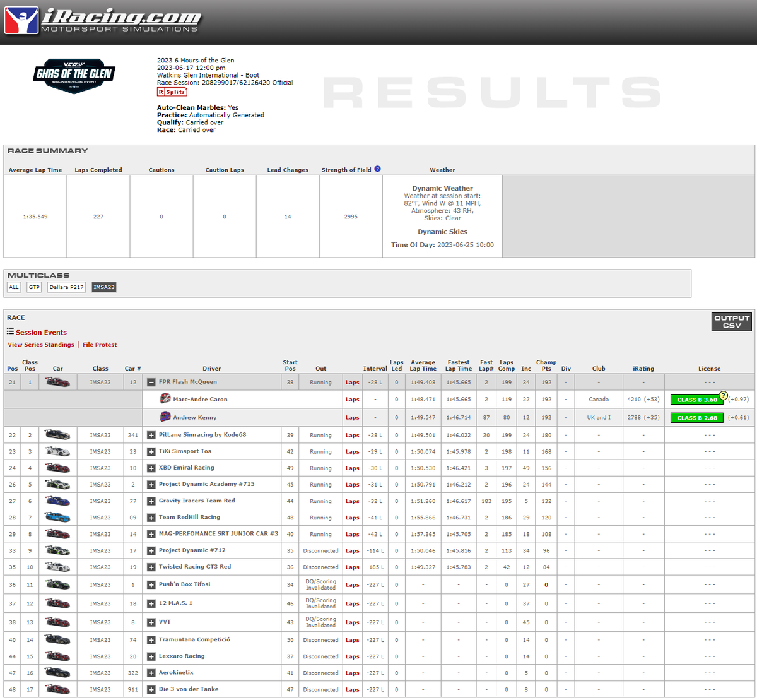Viewport: 757px width, 700px height.
Task: Click the File Protest link
Action: tap(100, 345)
